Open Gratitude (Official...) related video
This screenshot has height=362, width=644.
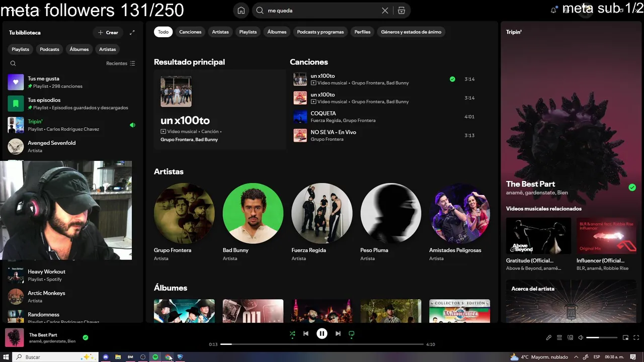tap(538, 244)
